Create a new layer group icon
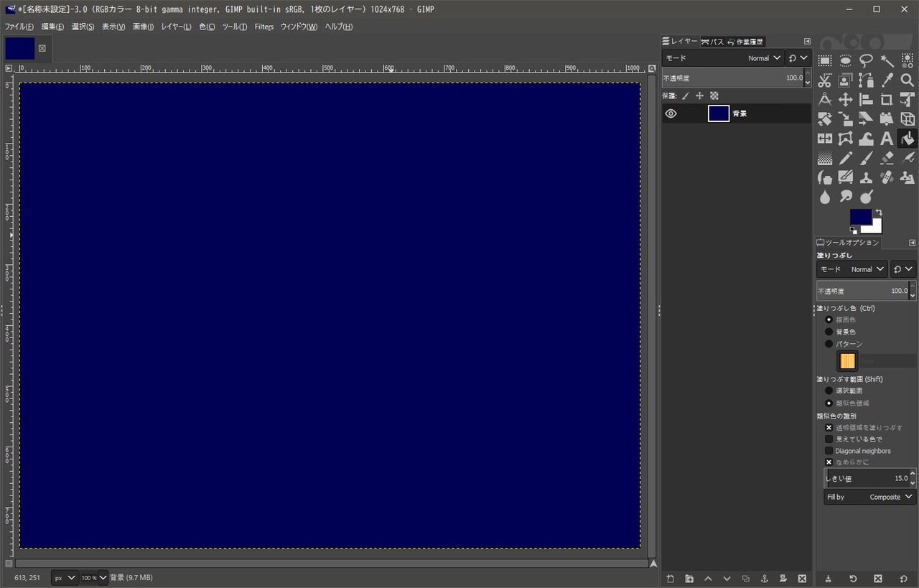Viewport: 919px width, 588px height. coord(689,579)
